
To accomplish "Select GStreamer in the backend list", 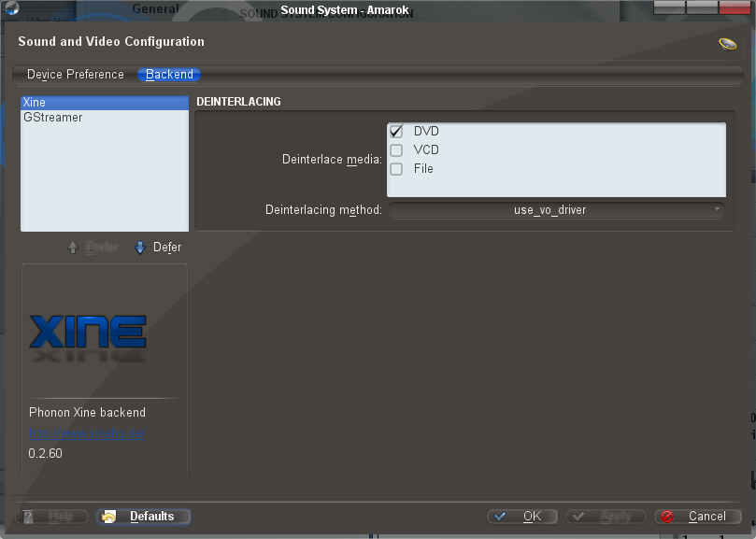I will click(105, 117).
